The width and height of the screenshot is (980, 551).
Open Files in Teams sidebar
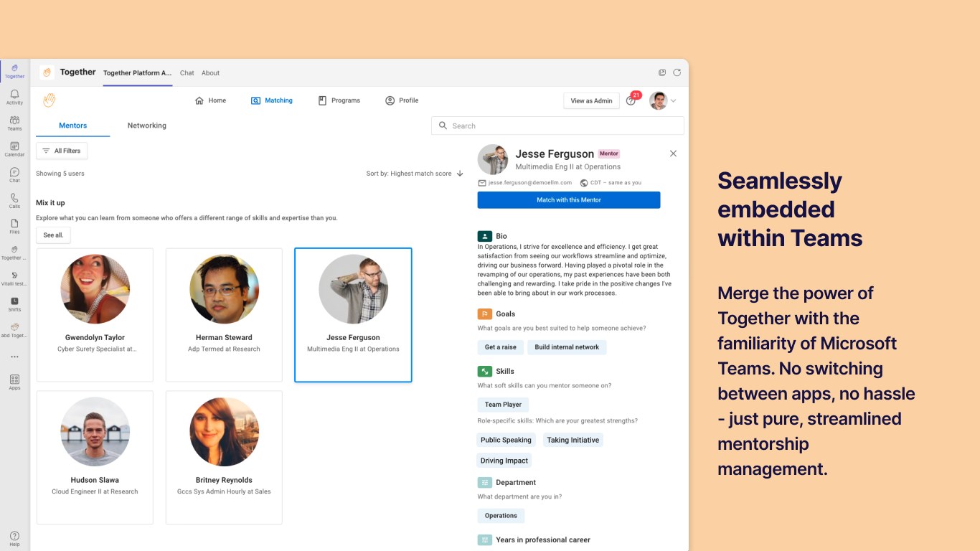[14, 227]
